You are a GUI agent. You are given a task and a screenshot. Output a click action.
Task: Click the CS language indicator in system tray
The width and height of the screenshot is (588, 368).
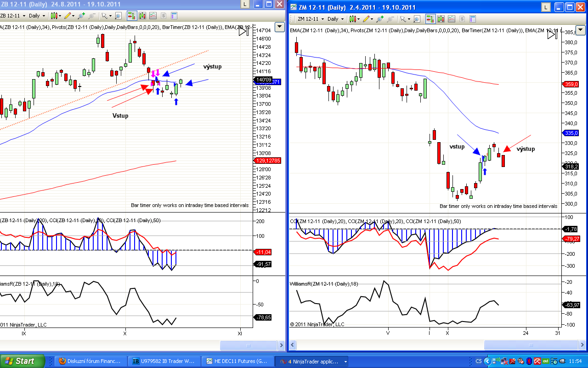point(479,362)
